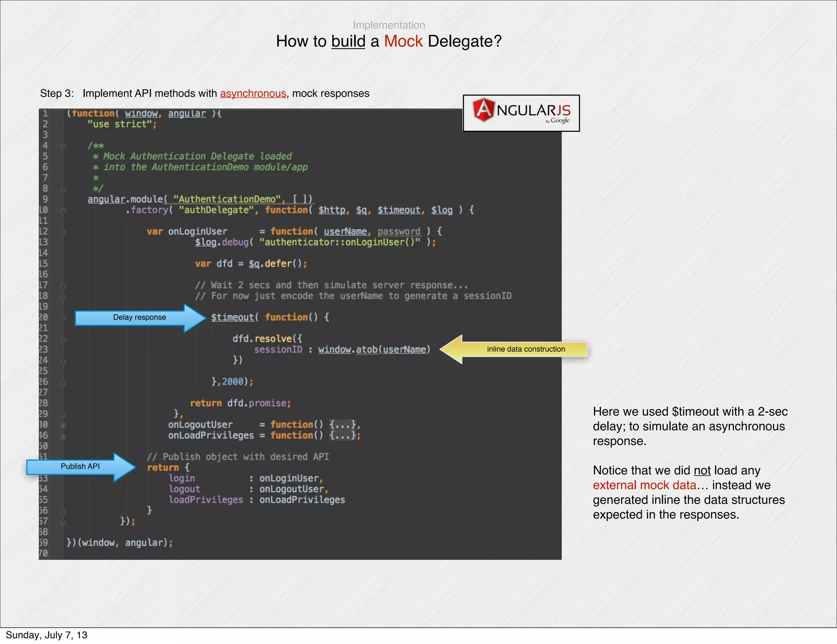Click the password parameter on line 12

399,232
